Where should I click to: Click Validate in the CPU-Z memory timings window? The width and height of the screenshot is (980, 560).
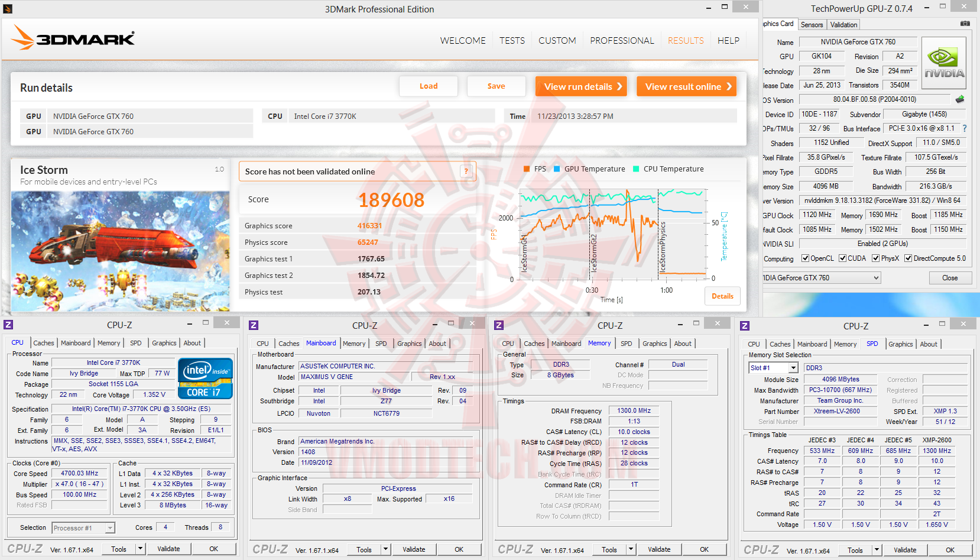(x=659, y=549)
